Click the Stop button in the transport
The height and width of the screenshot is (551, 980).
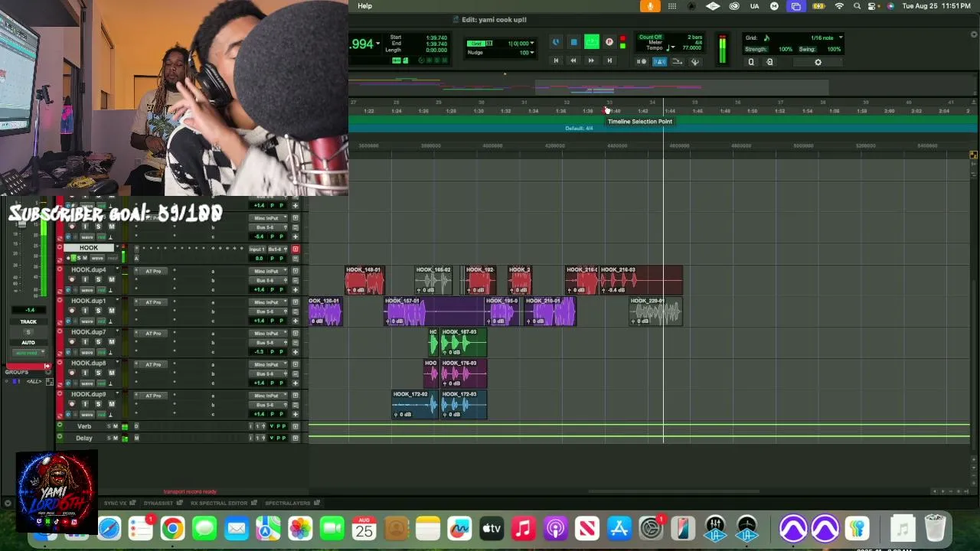573,42
